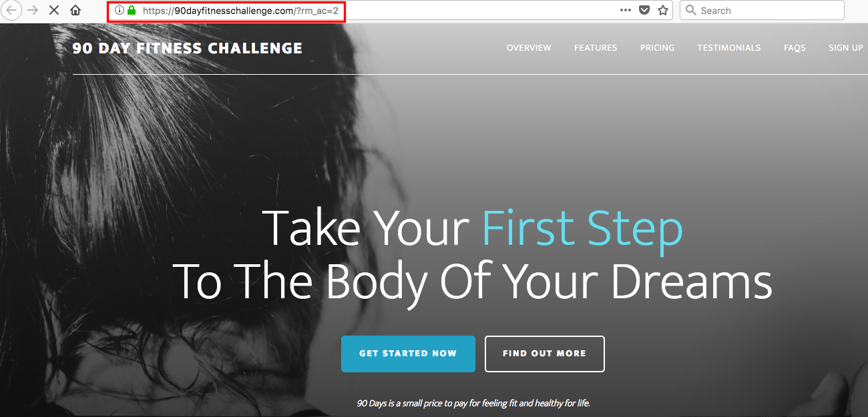Click the forward navigation arrow
Image resolution: width=868 pixels, height=417 pixels.
click(x=33, y=11)
